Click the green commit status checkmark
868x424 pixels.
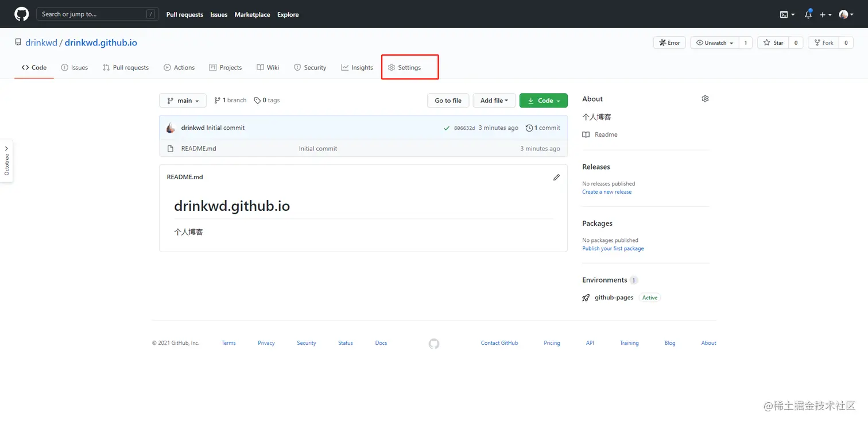(x=447, y=128)
